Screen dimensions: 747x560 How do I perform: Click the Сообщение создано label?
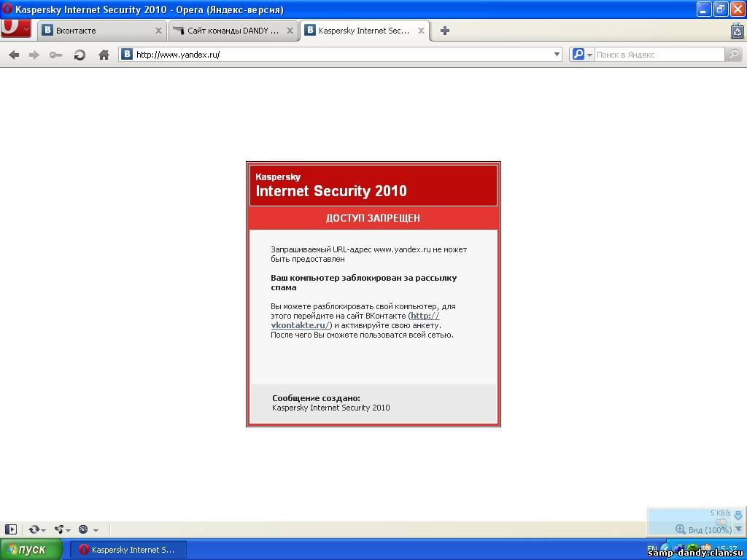317,398
